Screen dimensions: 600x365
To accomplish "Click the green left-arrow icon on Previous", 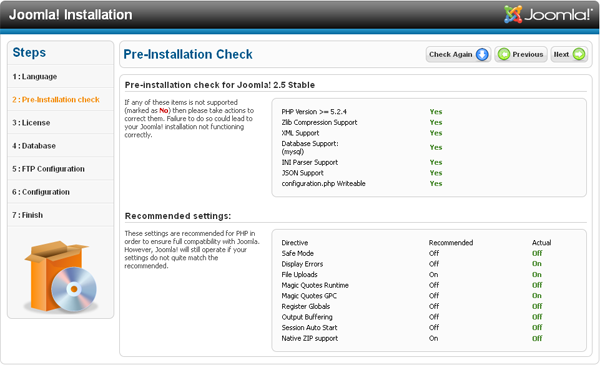I will pos(504,54).
